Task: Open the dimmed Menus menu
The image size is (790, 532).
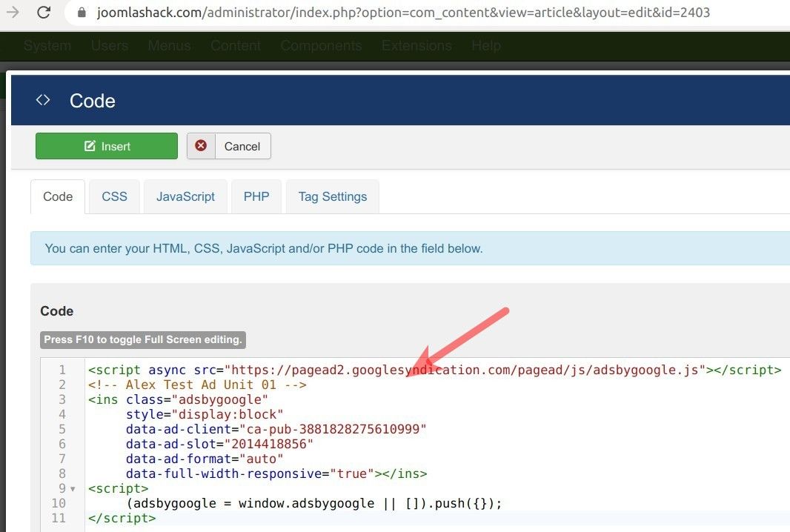Action: coord(169,46)
